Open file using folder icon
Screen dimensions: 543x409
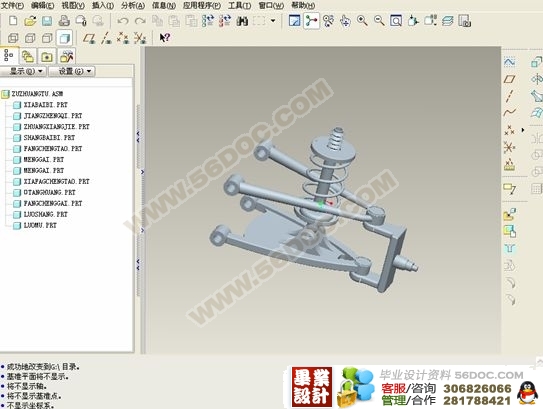click(30, 21)
